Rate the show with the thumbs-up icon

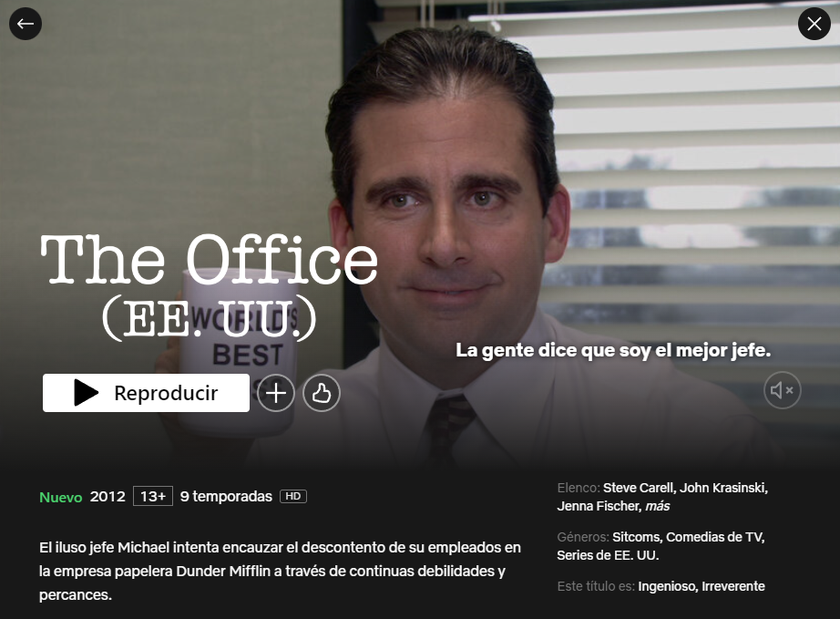pyautogui.click(x=322, y=393)
